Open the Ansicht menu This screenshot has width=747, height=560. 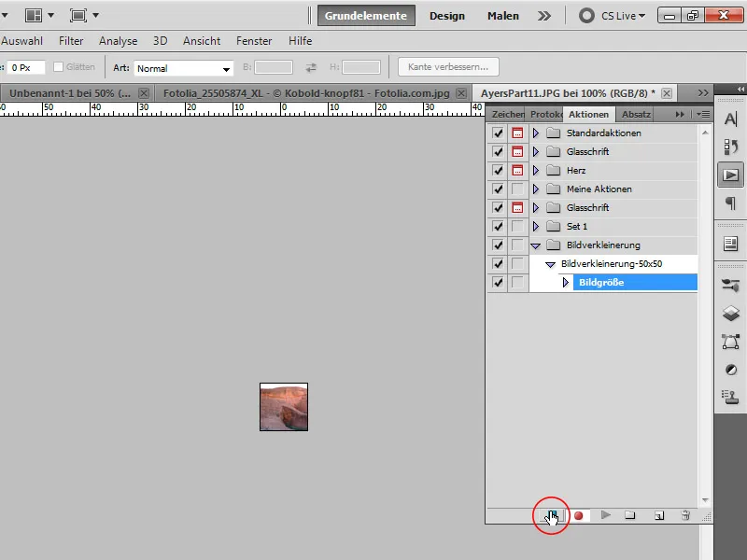pyautogui.click(x=202, y=41)
